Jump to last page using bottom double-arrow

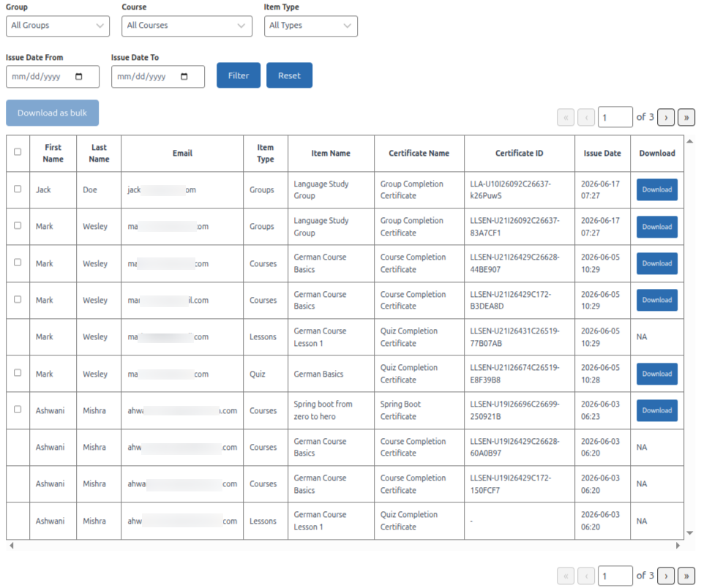click(686, 576)
